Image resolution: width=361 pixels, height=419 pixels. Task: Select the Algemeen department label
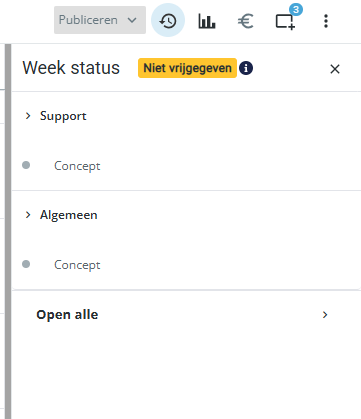pos(69,215)
